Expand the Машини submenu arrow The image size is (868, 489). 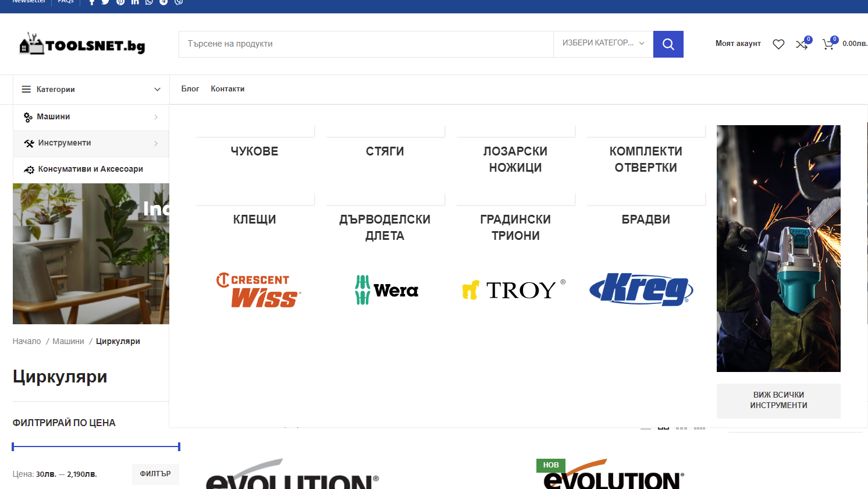[156, 117]
